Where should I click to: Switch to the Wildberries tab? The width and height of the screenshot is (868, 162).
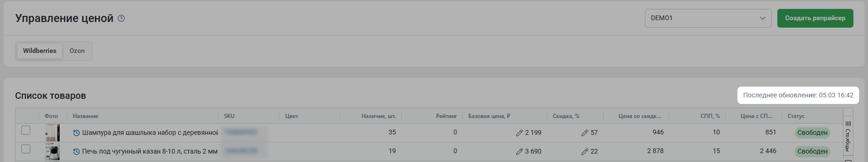[39, 51]
